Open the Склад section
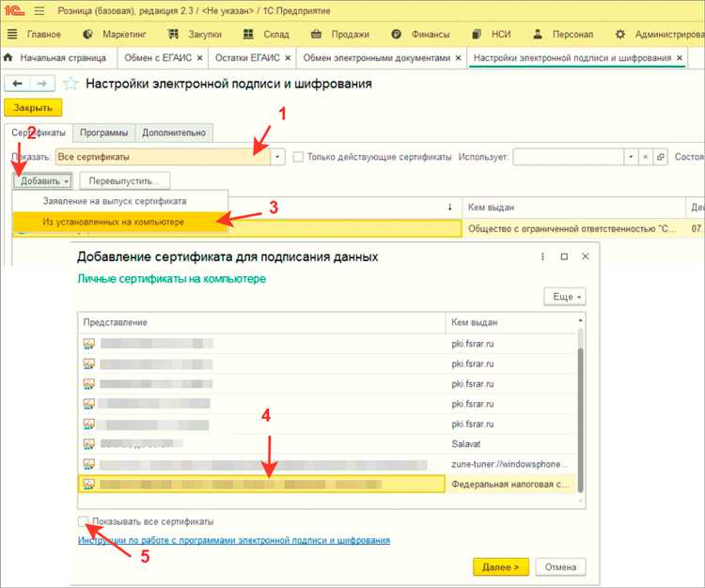This screenshot has width=705, height=588. point(266,34)
